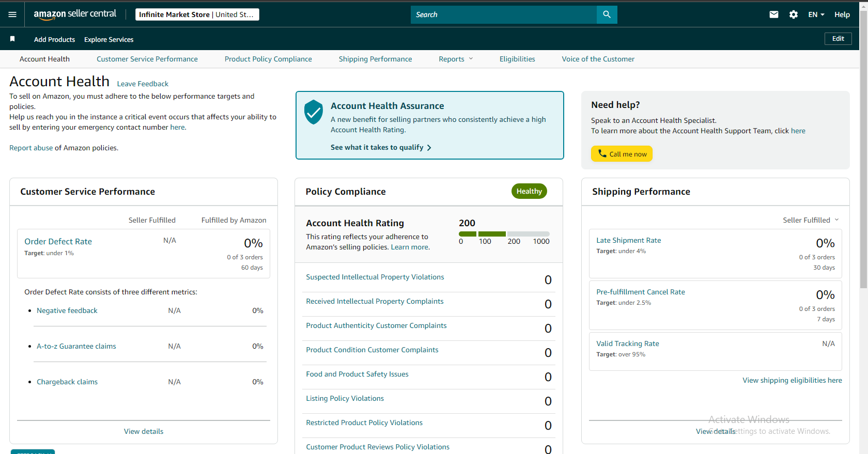Click the 200 Account Health Rating score
Screen dimensions: 868x454
pyautogui.click(x=467, y=223)
